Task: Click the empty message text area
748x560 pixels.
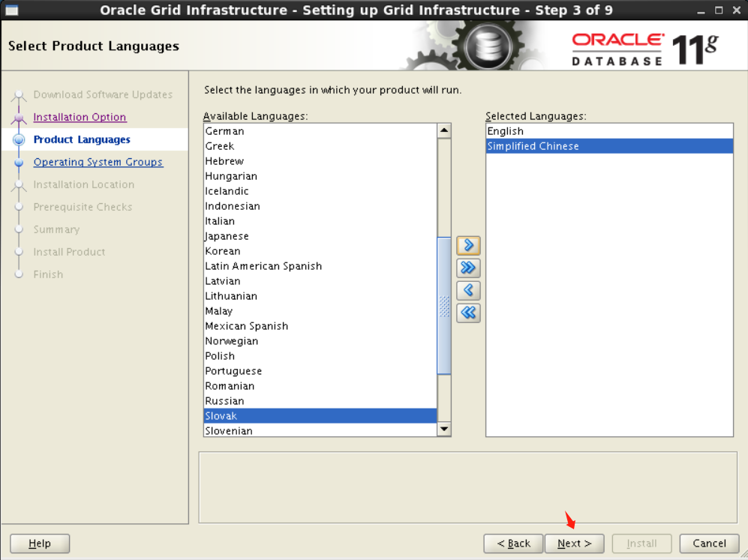Action: click(x=468, y=487)
